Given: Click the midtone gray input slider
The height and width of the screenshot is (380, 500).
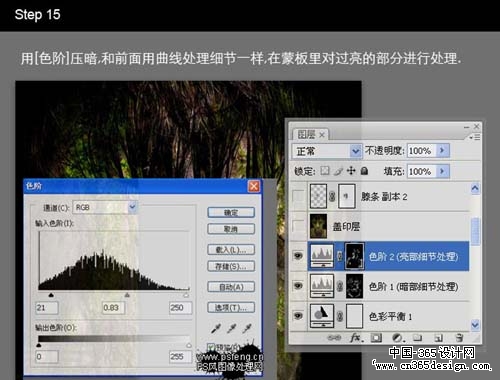Looking at the screenshot, I should click(x=127, y=295).
